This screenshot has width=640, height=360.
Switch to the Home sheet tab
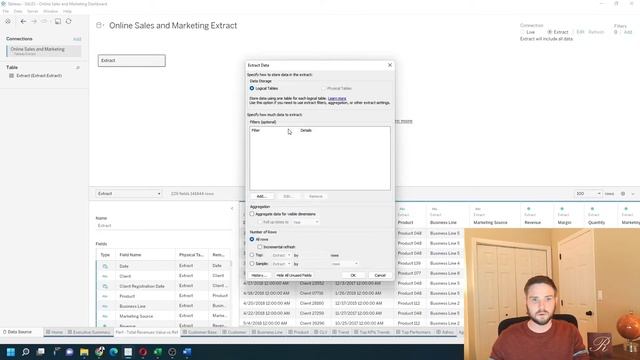point(54,332)
